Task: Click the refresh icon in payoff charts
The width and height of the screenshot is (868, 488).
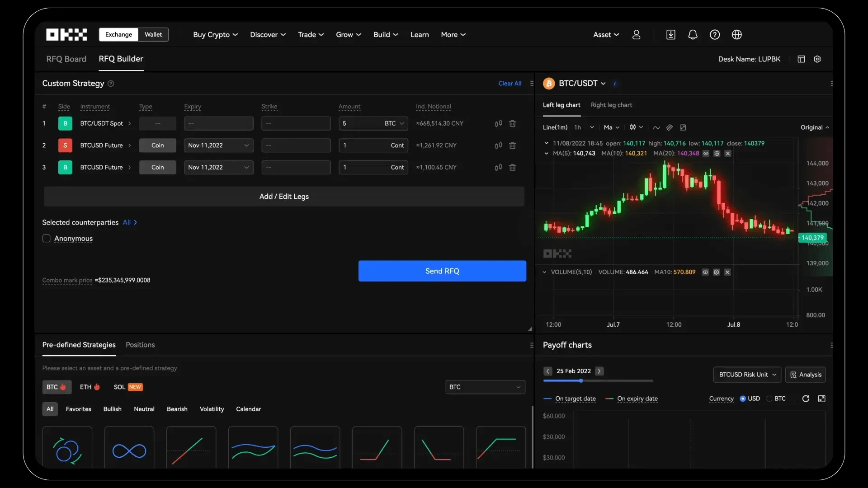Action: point(806,398)
